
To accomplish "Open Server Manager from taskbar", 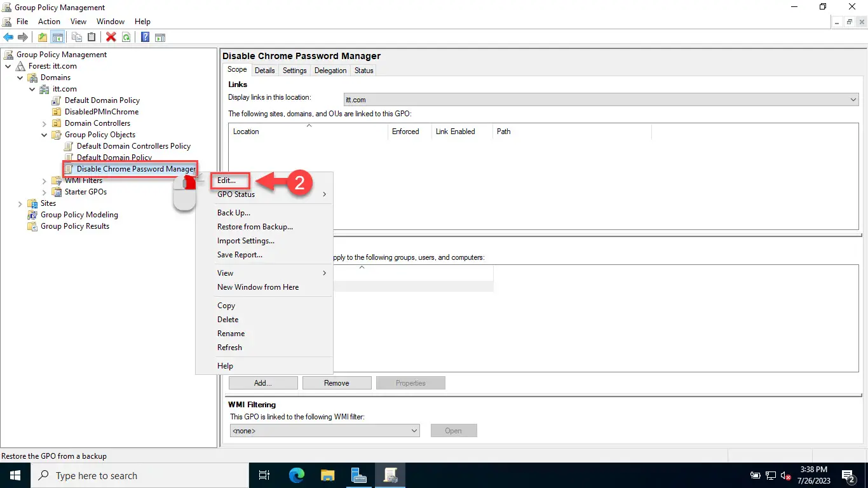I will [358, 475].
